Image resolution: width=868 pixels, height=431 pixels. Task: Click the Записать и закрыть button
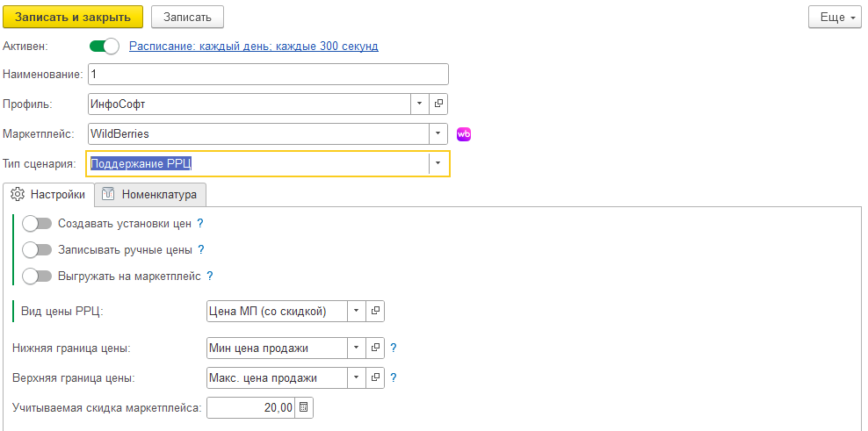pos(73,18)
